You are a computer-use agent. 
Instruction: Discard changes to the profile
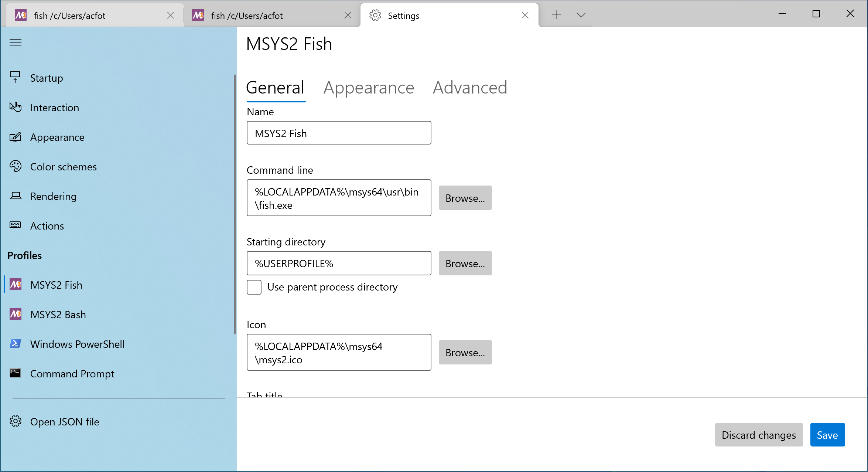point(759,435)
